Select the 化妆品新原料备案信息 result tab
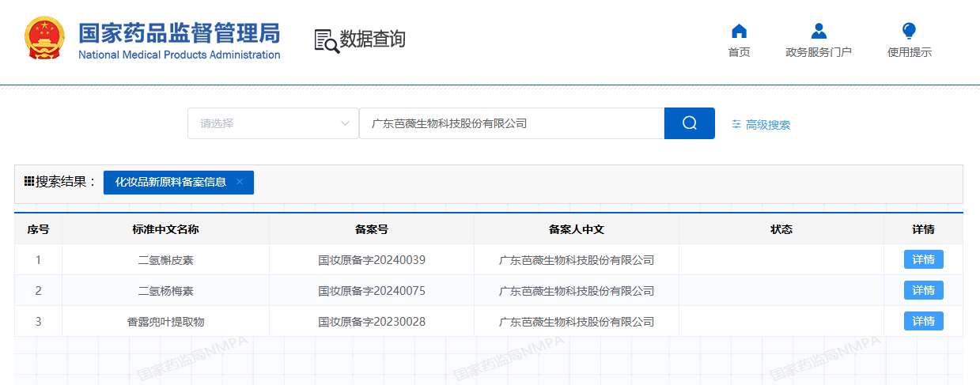 pyautogui.click(x=171, y=182)
